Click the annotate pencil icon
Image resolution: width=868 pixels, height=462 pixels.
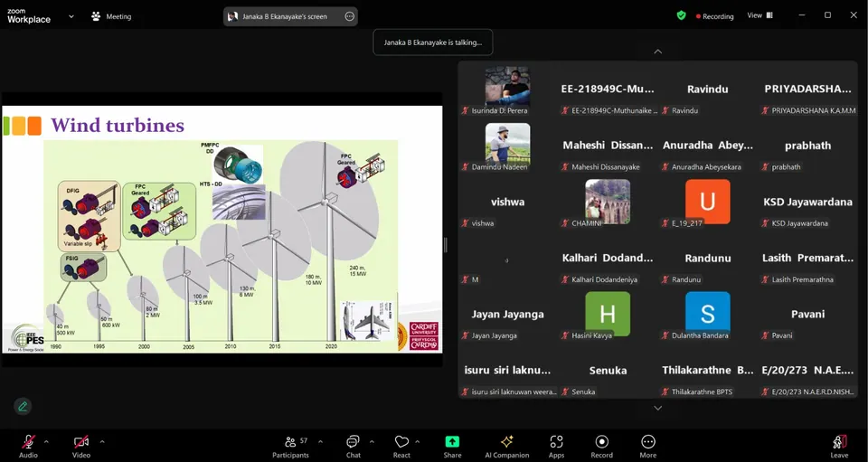(23, 407)
